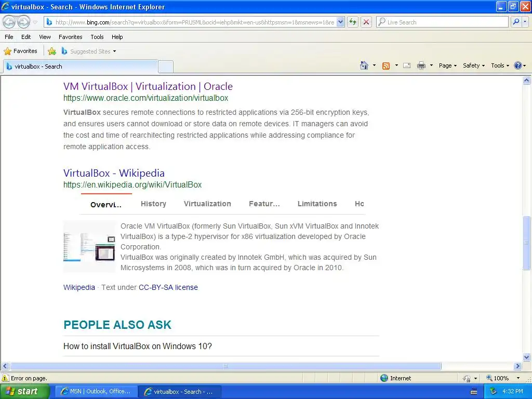Run search with the magnifier button
Image resolution: width=532 pixels, height=399 pixels.
coord(516,22)
